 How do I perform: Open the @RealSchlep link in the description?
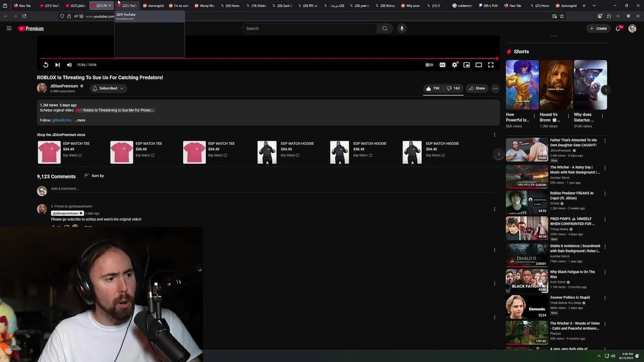[62, 120]
